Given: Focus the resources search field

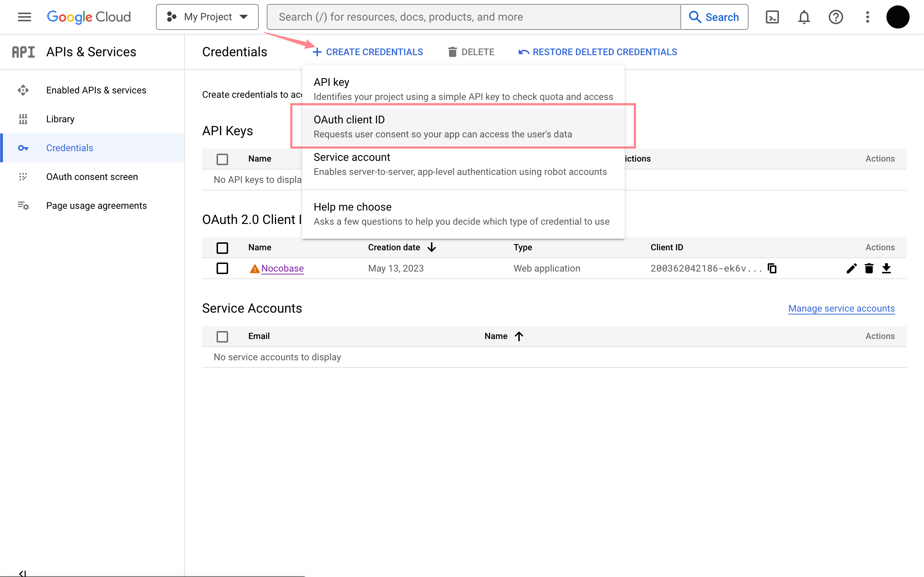Looking at the screenshot, I should [474, 17].
